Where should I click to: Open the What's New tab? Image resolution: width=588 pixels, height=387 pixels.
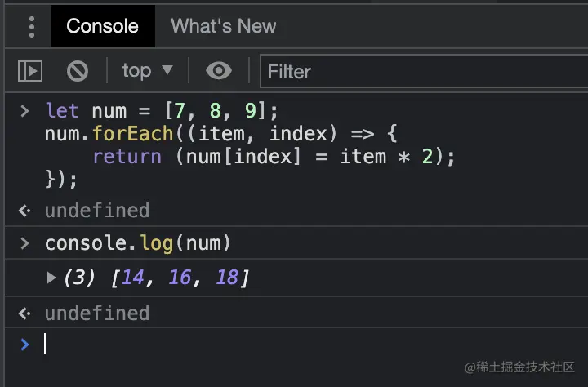(223, 26)
